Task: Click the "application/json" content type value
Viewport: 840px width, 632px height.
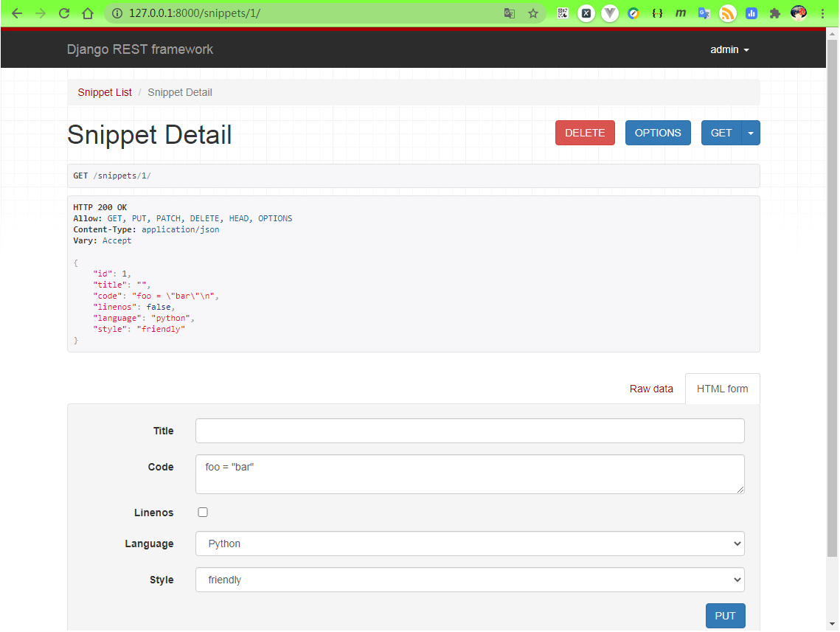Action: pyautogui.click(x=180, y=229)
